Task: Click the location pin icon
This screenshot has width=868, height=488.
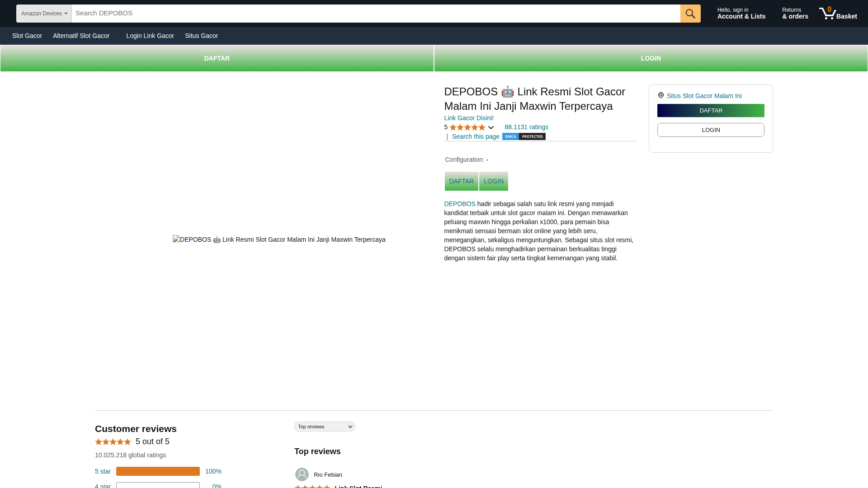Action: 660,95
